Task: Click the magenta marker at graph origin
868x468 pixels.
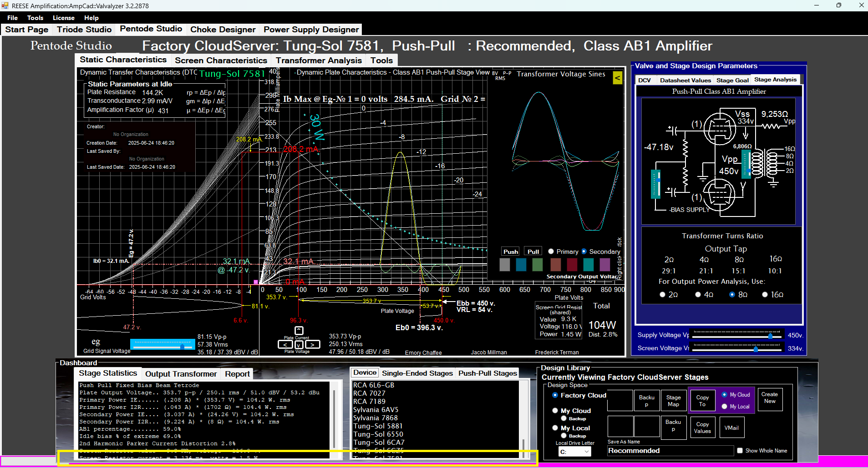Action: pyautogui.click(x=256, y=282)
